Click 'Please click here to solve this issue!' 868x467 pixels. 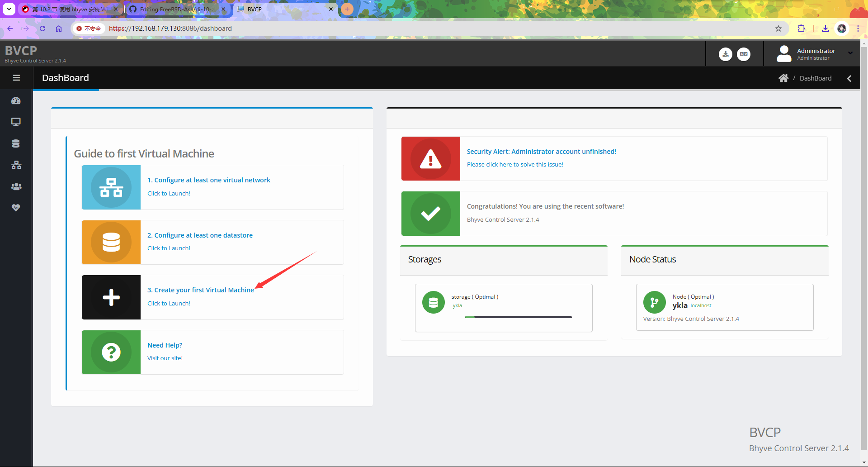pos(515,164)
